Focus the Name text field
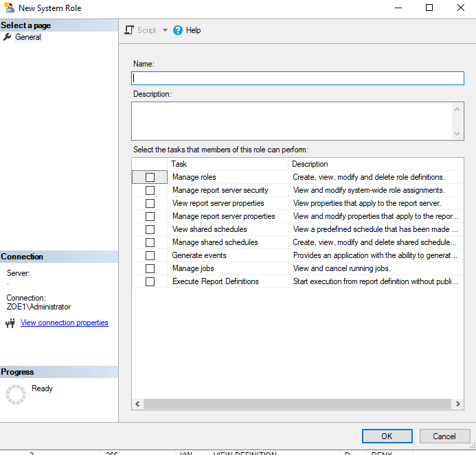The width and height of the screenshot is (476, 455). pos(297,78)
